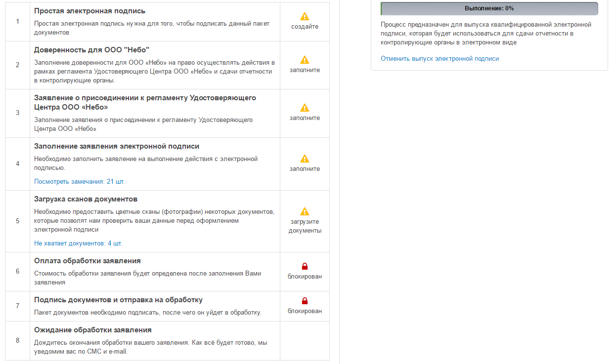Click the создайте status label
616x364 pixels.
(x=305, y=27)
